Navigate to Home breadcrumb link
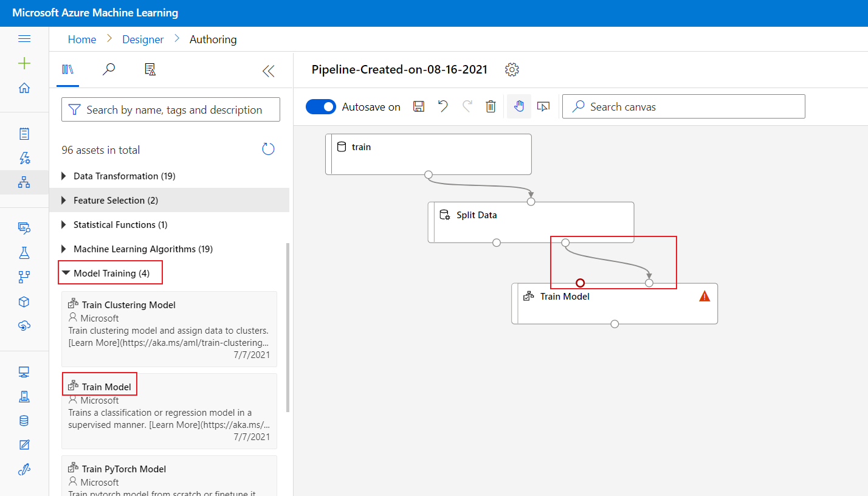 click(82, 39)
